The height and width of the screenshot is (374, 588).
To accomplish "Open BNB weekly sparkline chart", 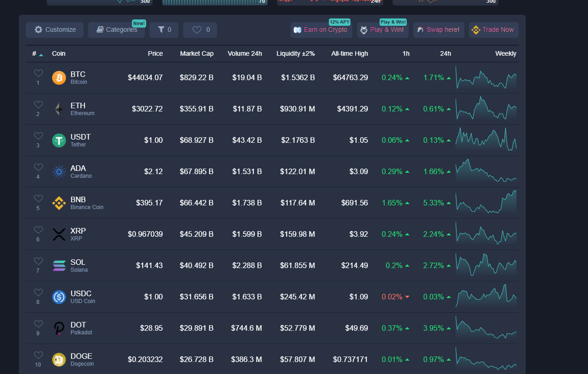I will [486, 203].
